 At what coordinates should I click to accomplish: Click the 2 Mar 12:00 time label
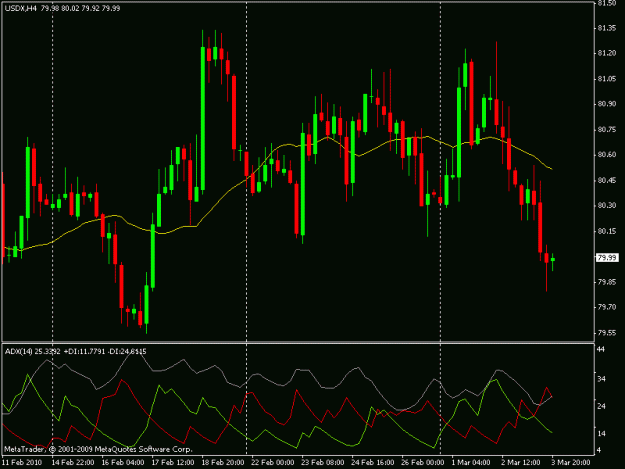coord(521,463)
